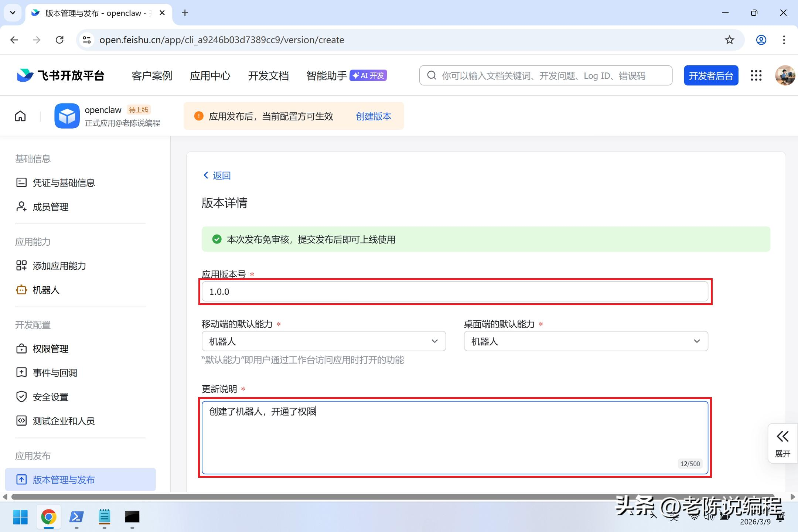This screenshot has width=798, height=532.
Task: Click the user avatar in the top right
Action: point(785,76)
